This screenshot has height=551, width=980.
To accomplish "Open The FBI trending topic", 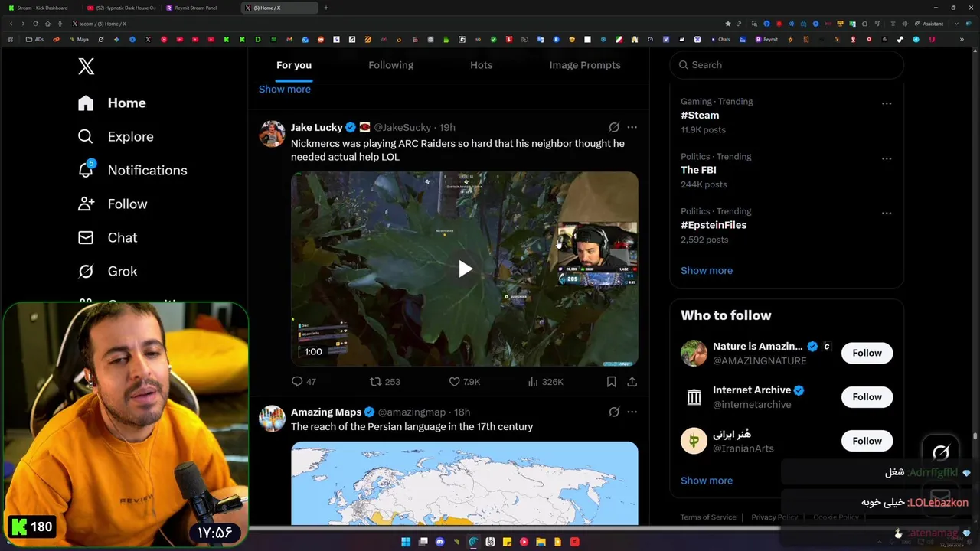I will 698,170.
